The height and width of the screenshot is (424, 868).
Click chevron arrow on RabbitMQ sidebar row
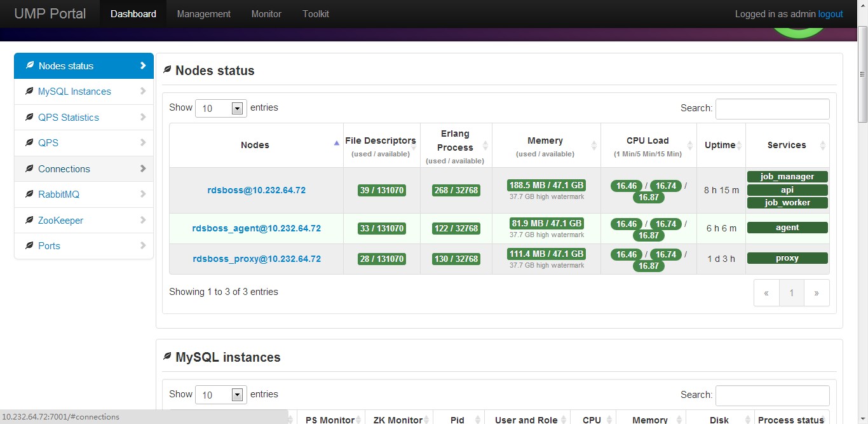coord(143,194)
